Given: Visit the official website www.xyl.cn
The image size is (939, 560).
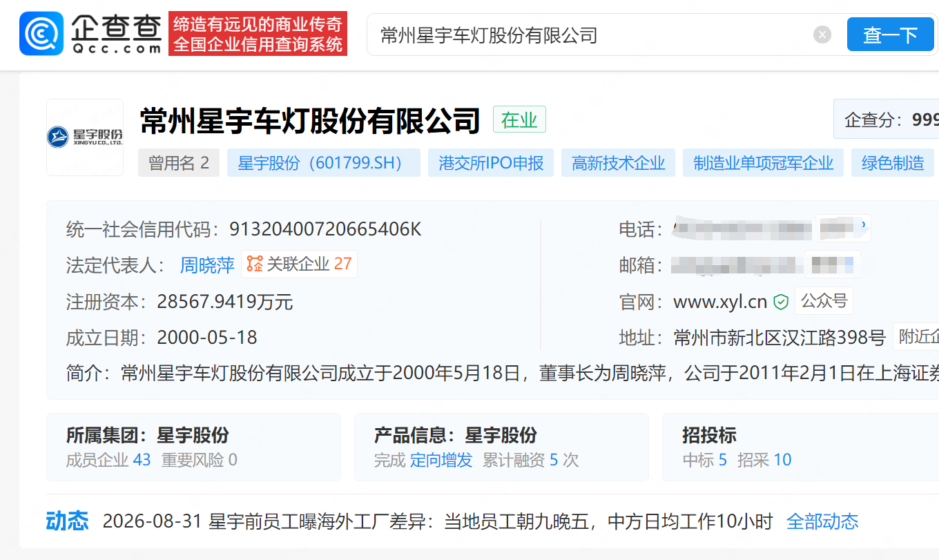Looking at the screenshot, I should click(720, 302).
